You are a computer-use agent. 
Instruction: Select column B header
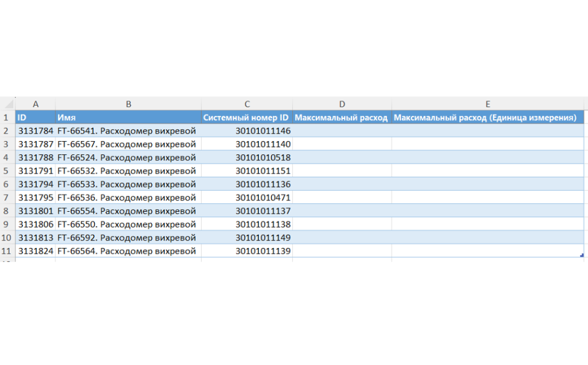pyautogui.click(x=128, y=104)
